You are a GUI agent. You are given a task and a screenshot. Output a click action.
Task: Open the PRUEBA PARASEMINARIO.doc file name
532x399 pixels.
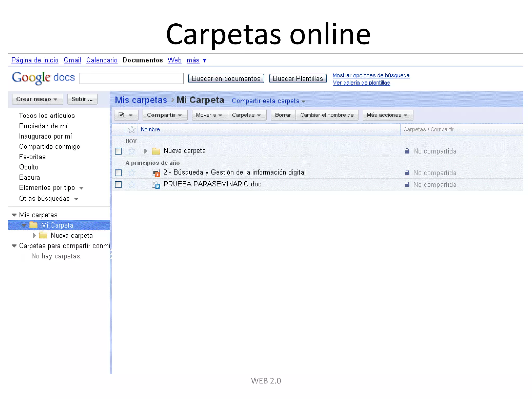tap(212, 184)
